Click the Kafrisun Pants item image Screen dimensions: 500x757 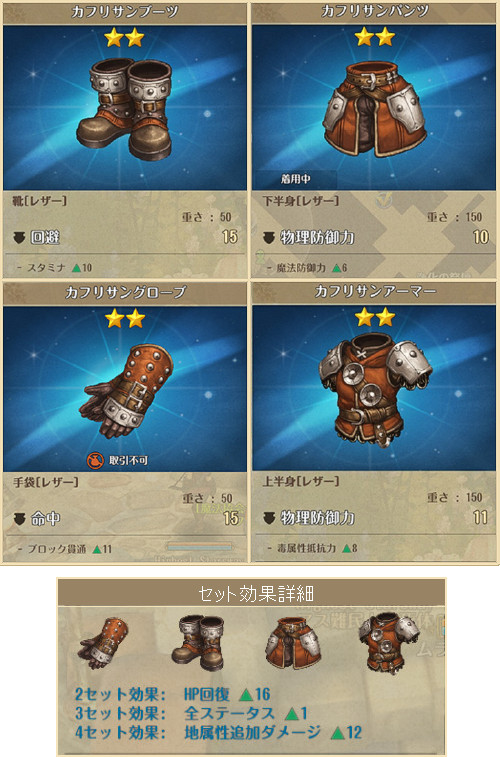click(375, 109)
